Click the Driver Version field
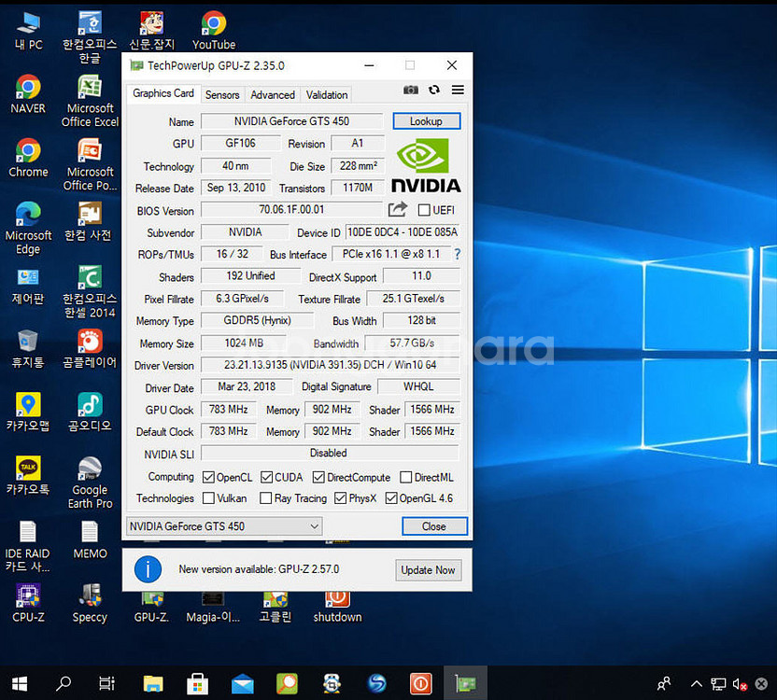Image resolution: width=777 pixels, height=700 pixels. pyautogui.click(x=330, y=365)
